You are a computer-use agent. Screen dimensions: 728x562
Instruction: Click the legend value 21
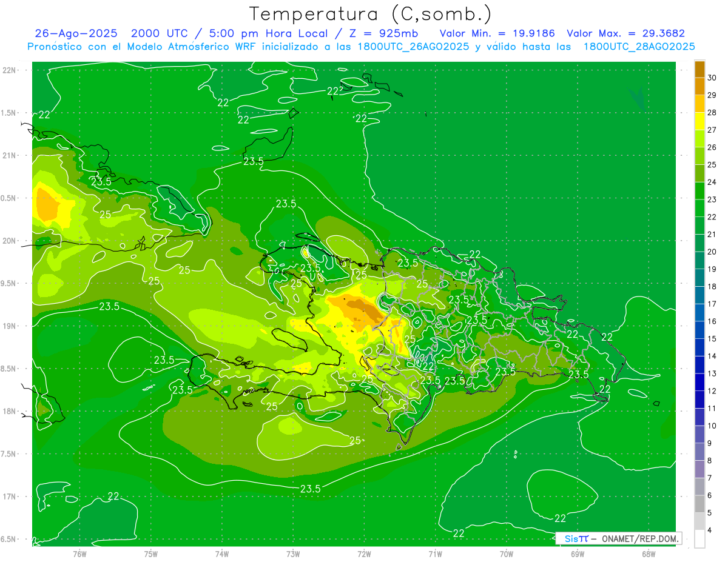click(x=712, y=234)
